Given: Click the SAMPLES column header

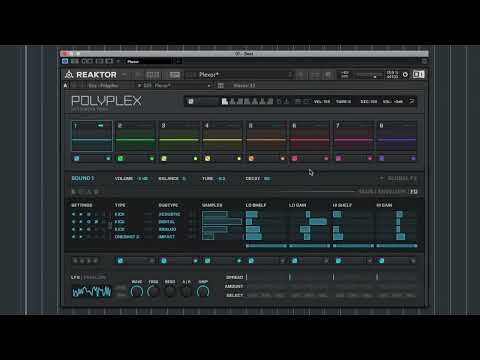Looking at the screenshot, I should click(212, 205).
